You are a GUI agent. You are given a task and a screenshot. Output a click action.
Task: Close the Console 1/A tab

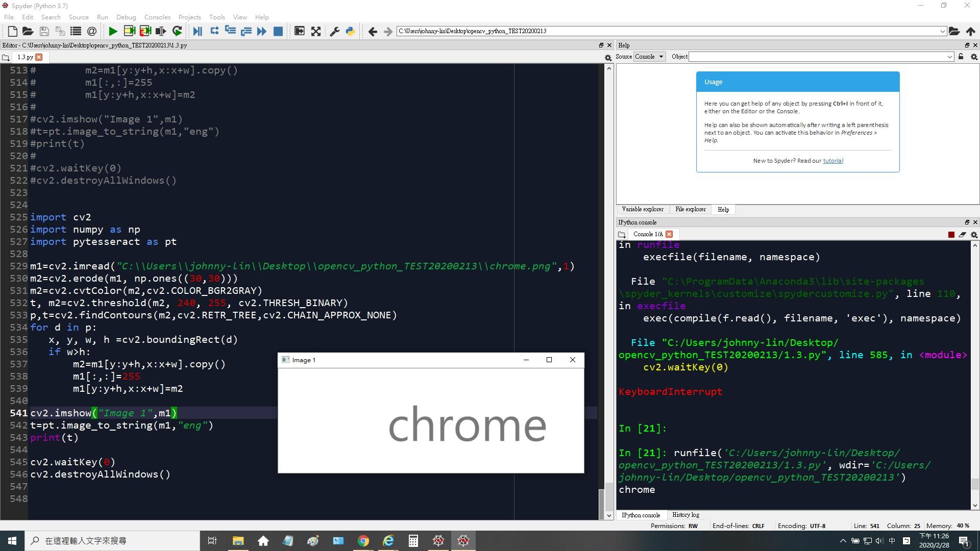click(669, 234)
